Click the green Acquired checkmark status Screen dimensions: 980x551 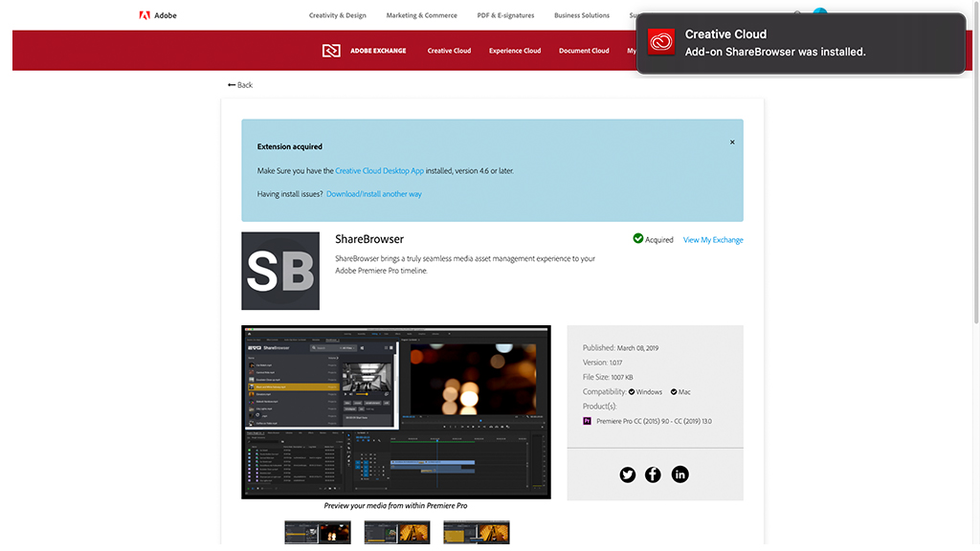653,239
